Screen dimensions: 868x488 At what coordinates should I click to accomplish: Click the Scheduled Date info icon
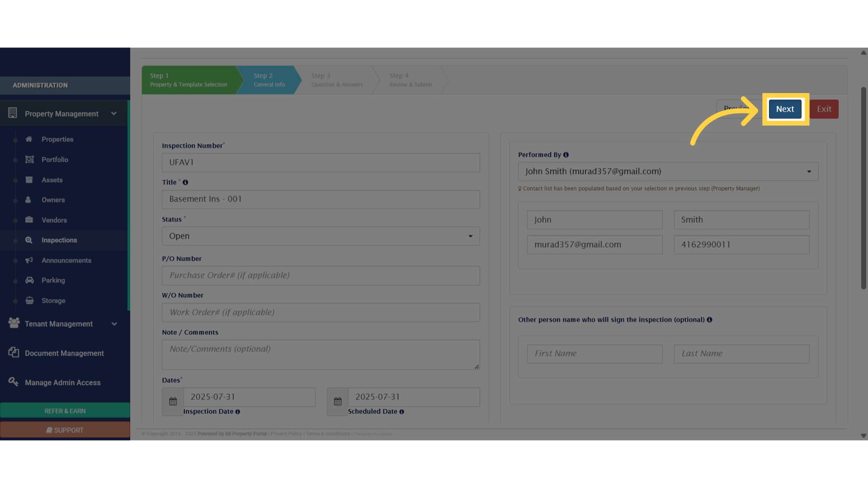402,412
